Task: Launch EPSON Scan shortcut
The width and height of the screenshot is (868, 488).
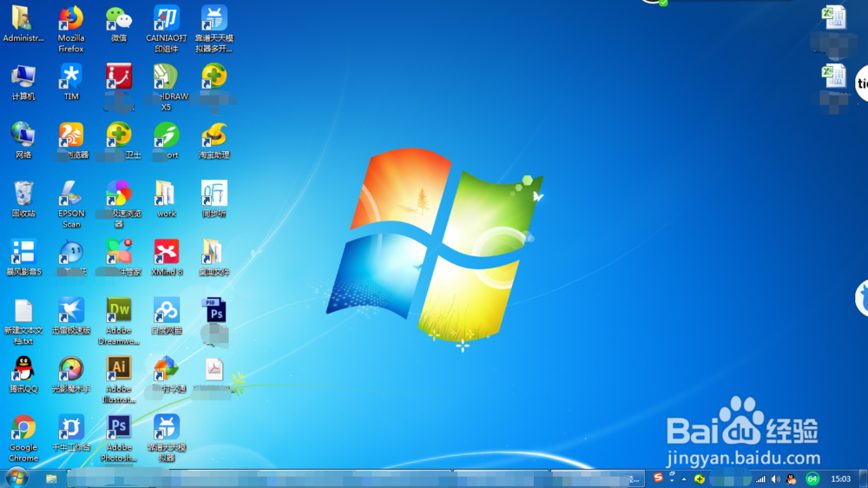Action: click(71, 204)
